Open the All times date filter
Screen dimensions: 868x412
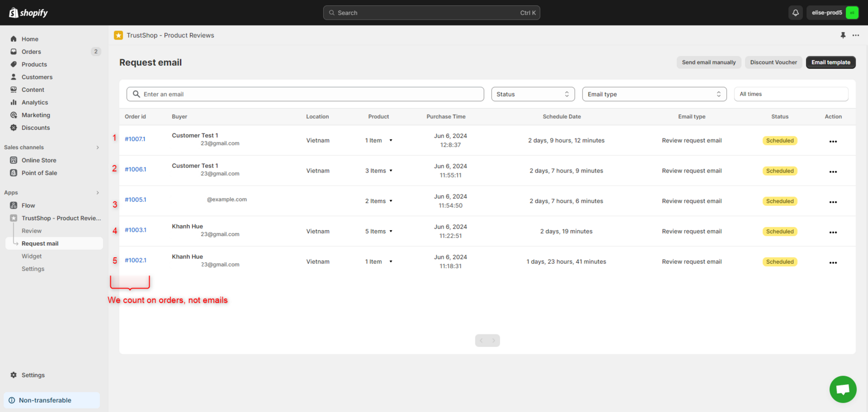coord(790,94)
